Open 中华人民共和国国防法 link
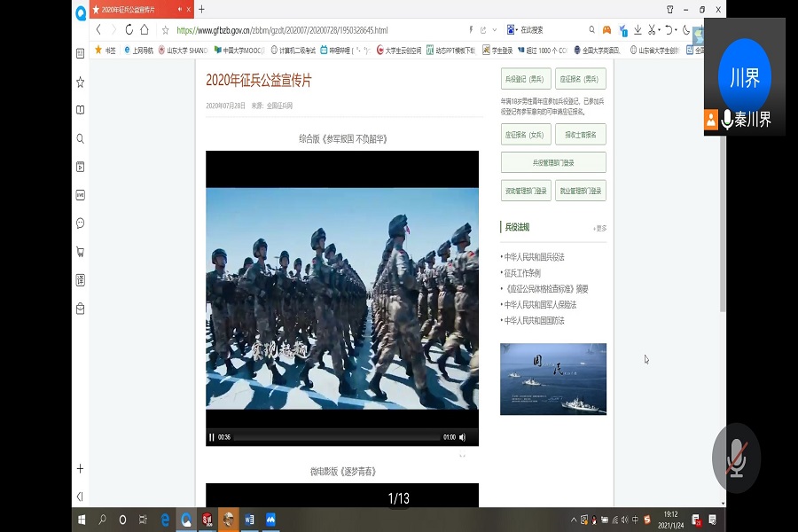Screen dimensions: 798x532 click(534, 320)
